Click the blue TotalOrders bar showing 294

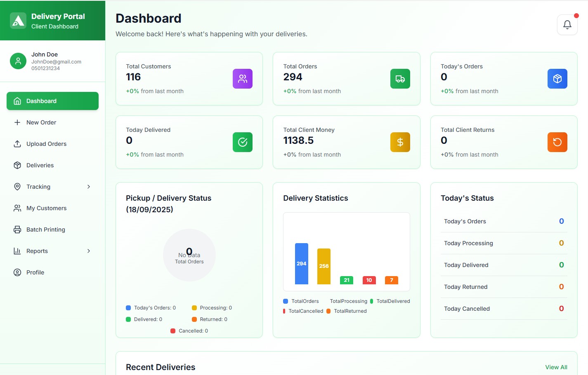[x=301, y=264]
